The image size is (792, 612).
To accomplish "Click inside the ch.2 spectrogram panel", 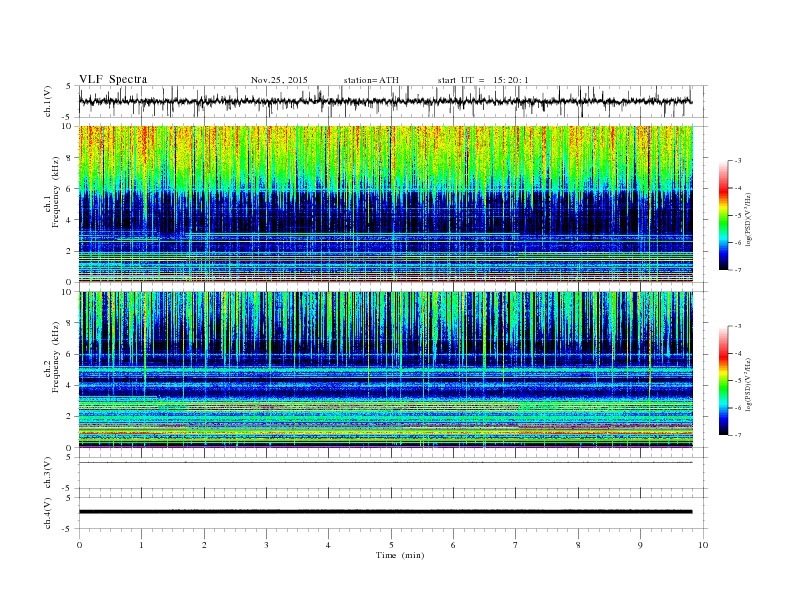I will [386, 370].
